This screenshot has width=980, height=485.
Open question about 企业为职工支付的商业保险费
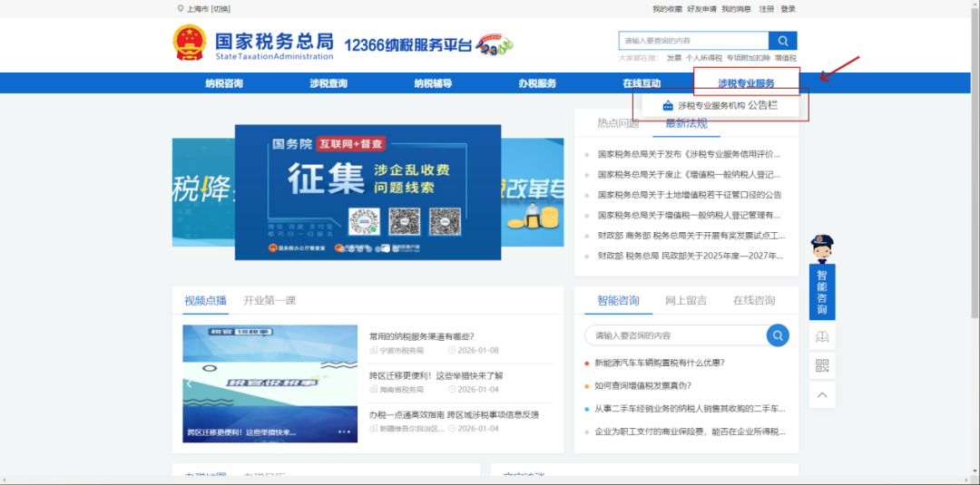coord(690,432)
